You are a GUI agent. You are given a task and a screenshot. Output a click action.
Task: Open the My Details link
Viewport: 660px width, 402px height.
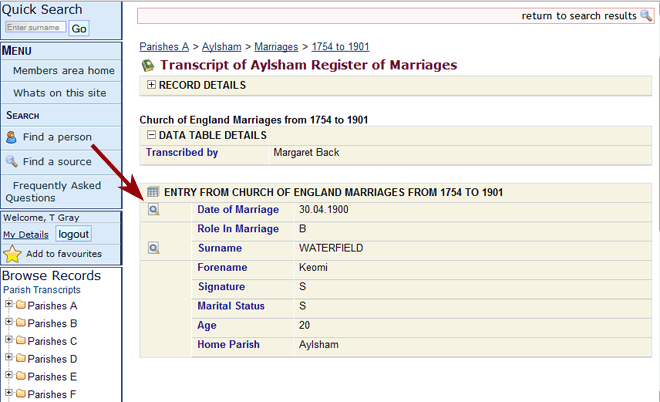click(x=26, y=234)
